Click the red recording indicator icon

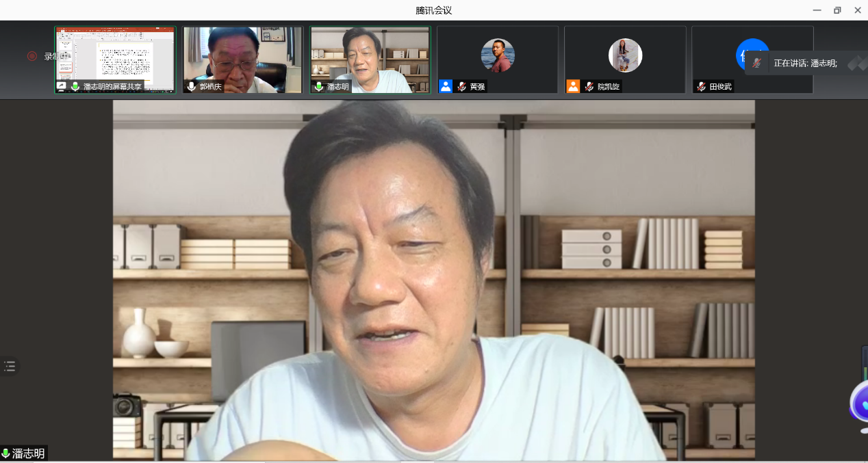32,56
